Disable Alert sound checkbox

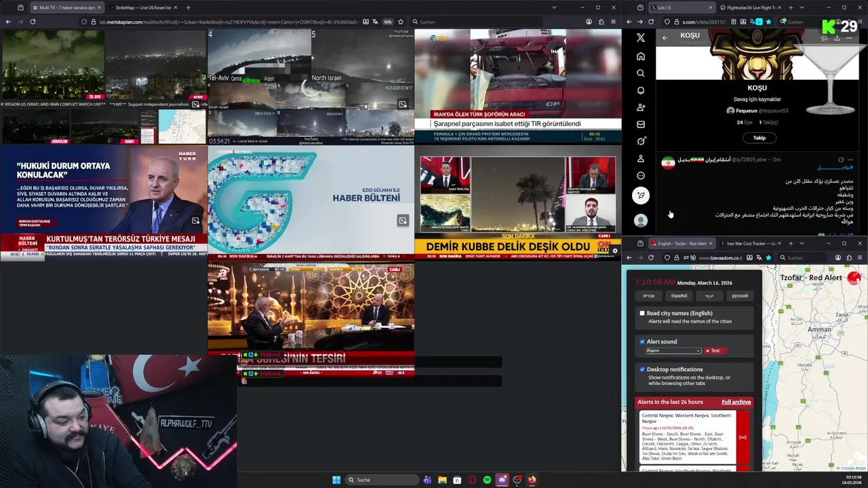click(642, 342)
